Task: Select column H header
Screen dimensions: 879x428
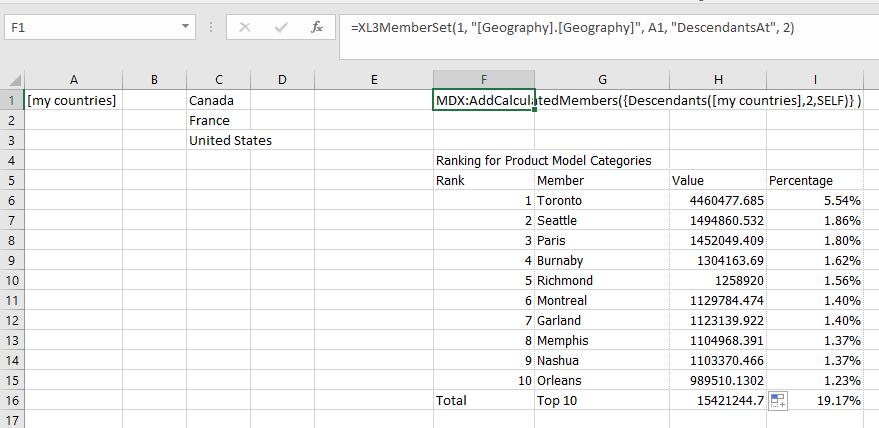Action: click(x=718, y=79)
